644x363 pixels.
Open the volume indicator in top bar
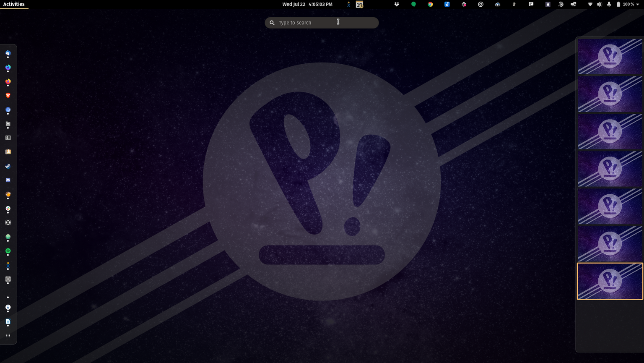[x=599, y=4]
